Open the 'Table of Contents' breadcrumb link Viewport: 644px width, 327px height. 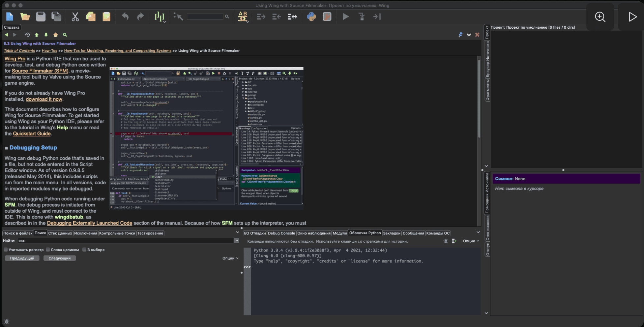click(x=19, y=51)
